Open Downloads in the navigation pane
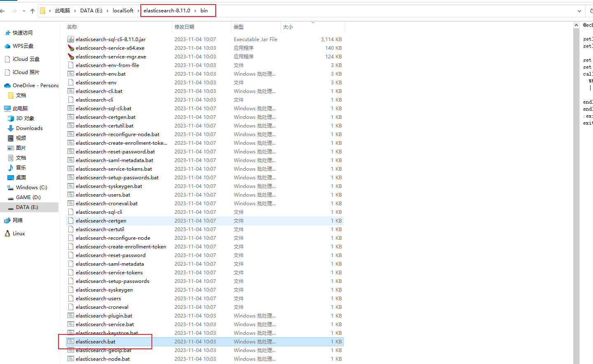The width and height of the screenshot is (593, 364). coord(29,128)
